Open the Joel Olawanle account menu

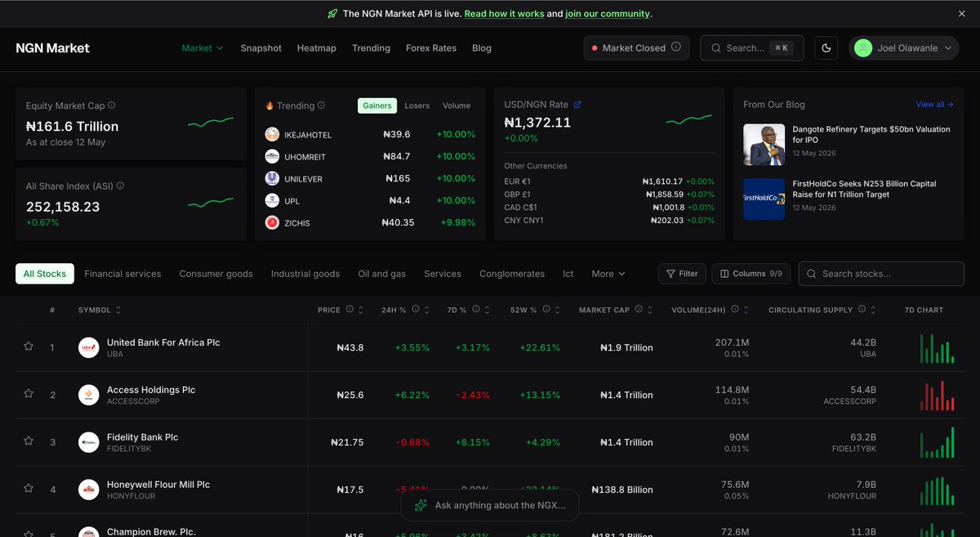click(x=903, y=48)
